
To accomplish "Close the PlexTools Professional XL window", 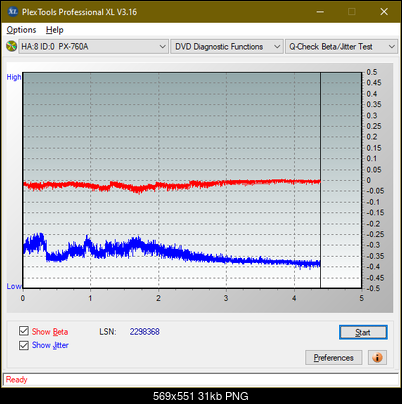I will click(x=384, y=12).
